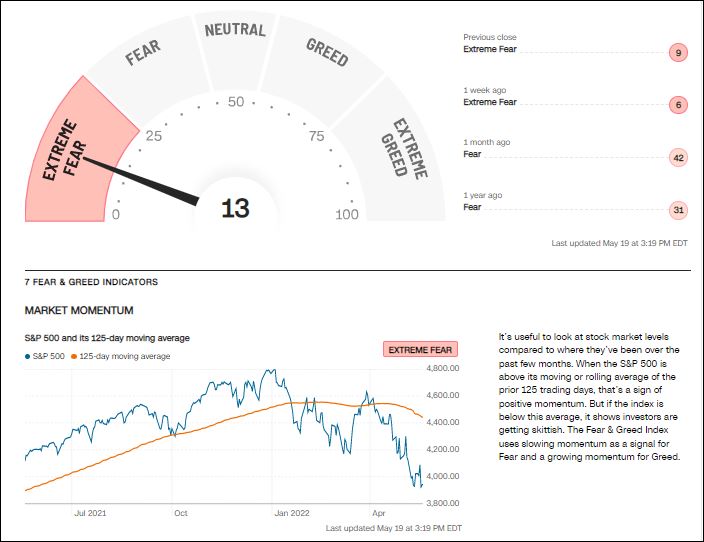Click the black gauge needle
The height and width of the screenshot is (542, 704).
pyautogui.click(x=140, y=178)
